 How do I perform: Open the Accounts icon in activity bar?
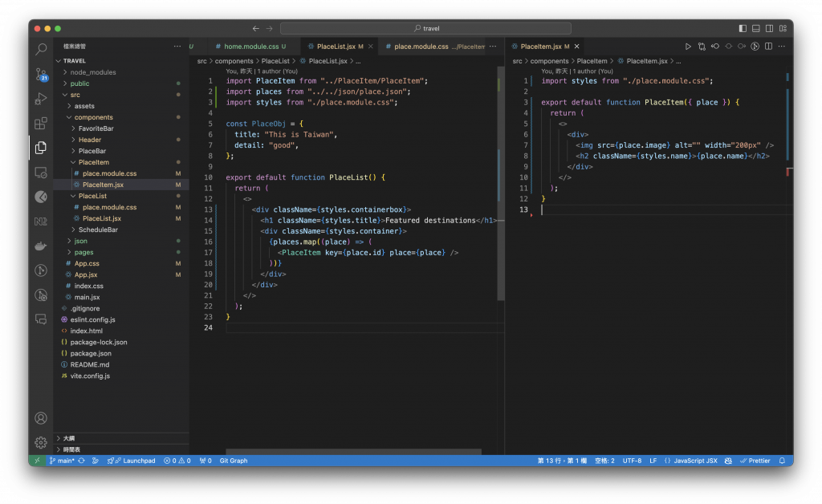[x=41, y=418]
